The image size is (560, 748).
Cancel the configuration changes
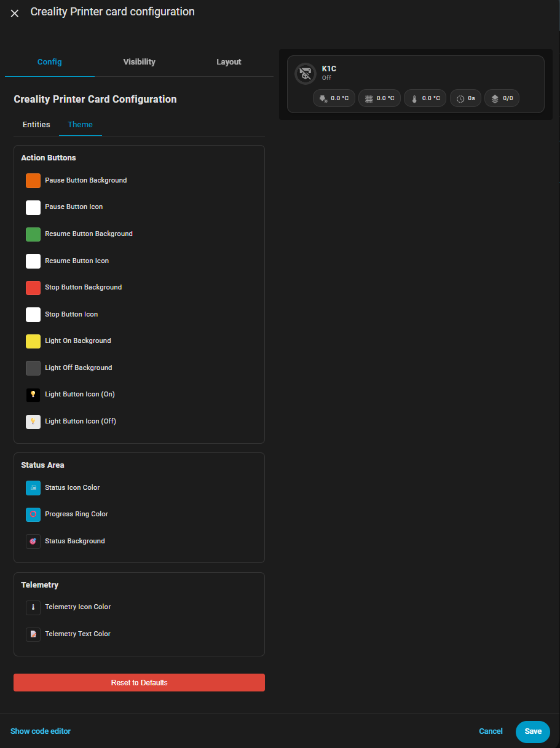(491, 731)
